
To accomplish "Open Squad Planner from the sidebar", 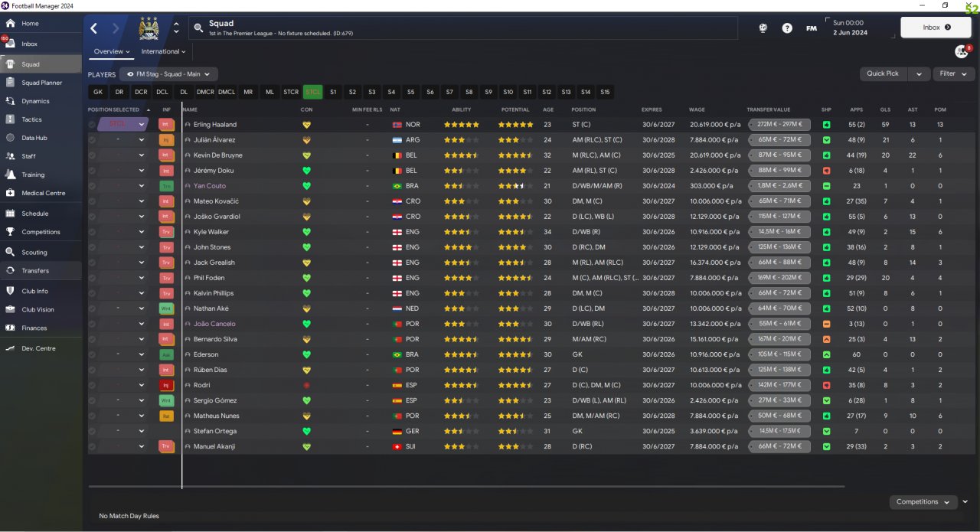I will [41, 83].
